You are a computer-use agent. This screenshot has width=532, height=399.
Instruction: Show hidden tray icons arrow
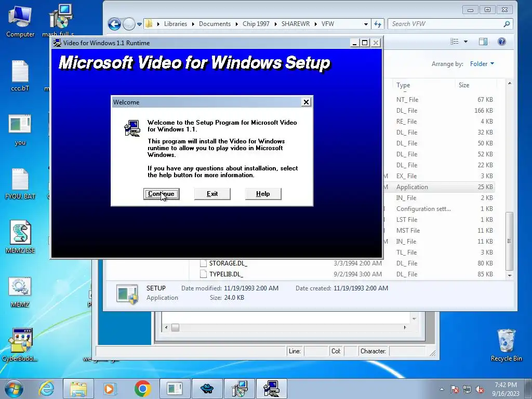(442, 389)
